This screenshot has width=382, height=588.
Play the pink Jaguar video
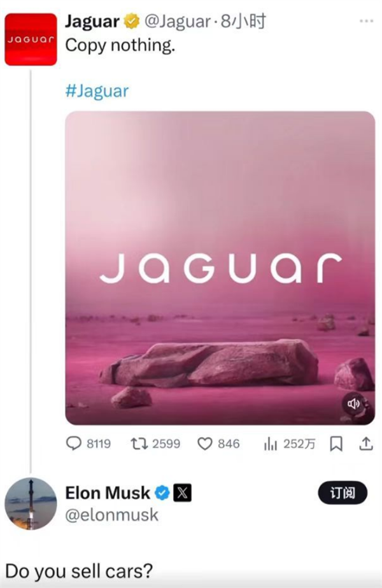coord(220,268)
